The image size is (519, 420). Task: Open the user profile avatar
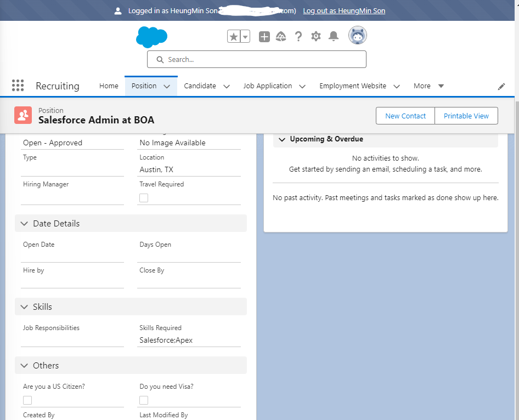pyautogui.click(x=358, y=36)
